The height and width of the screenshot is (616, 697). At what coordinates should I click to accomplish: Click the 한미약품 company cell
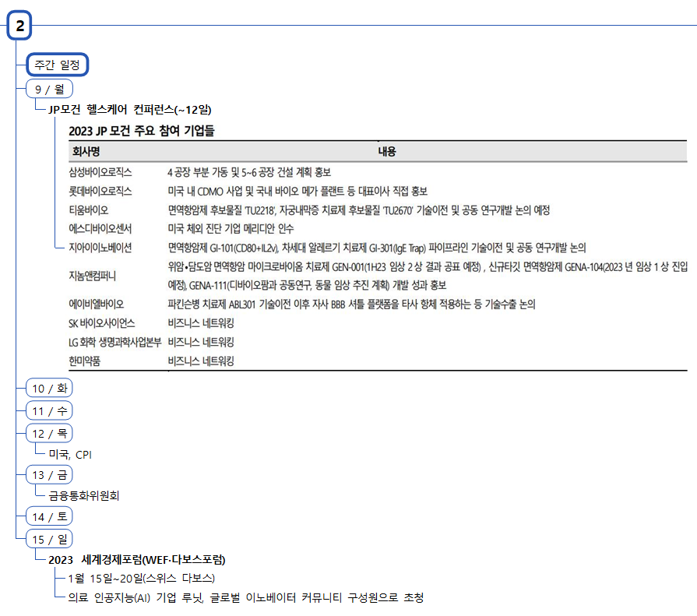84,361
